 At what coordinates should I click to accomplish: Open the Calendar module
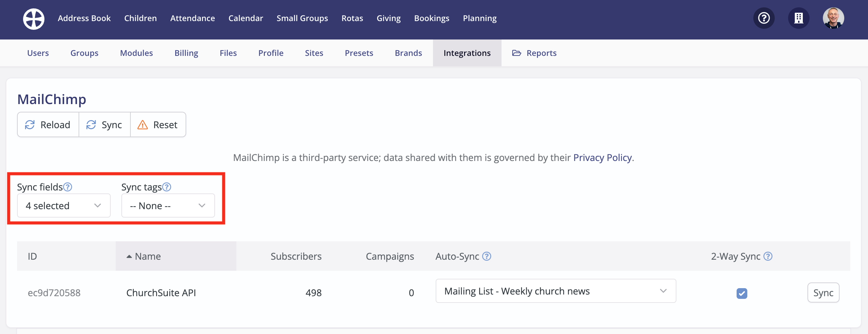(x=246, y=18)
